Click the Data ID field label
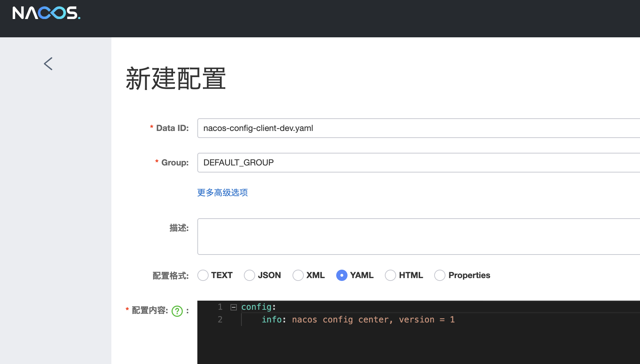Screen dimensions: 640x364 tap(172, 128)
